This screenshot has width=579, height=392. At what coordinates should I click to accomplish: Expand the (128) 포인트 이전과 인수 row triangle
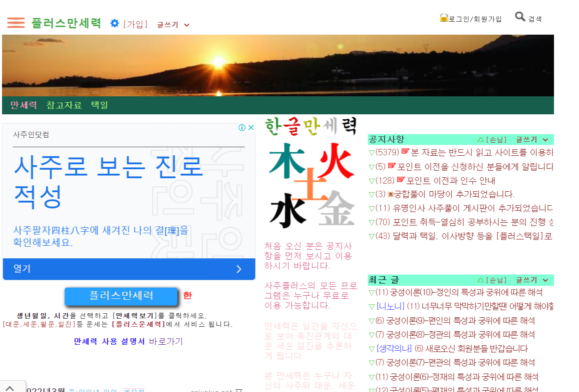[372, 181]
